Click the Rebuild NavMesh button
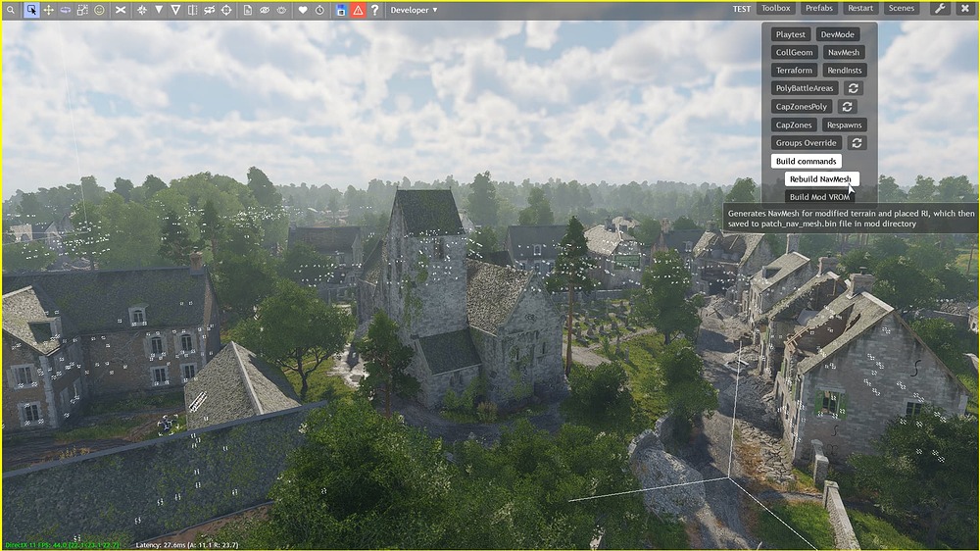 (x=821, y=179)
